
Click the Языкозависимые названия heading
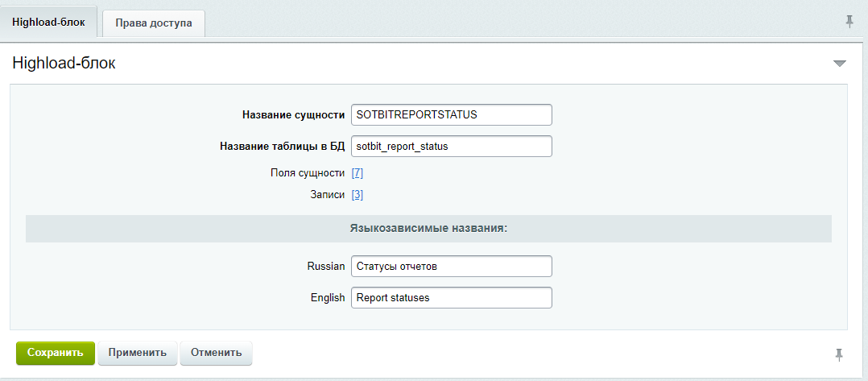coord(428,228)
